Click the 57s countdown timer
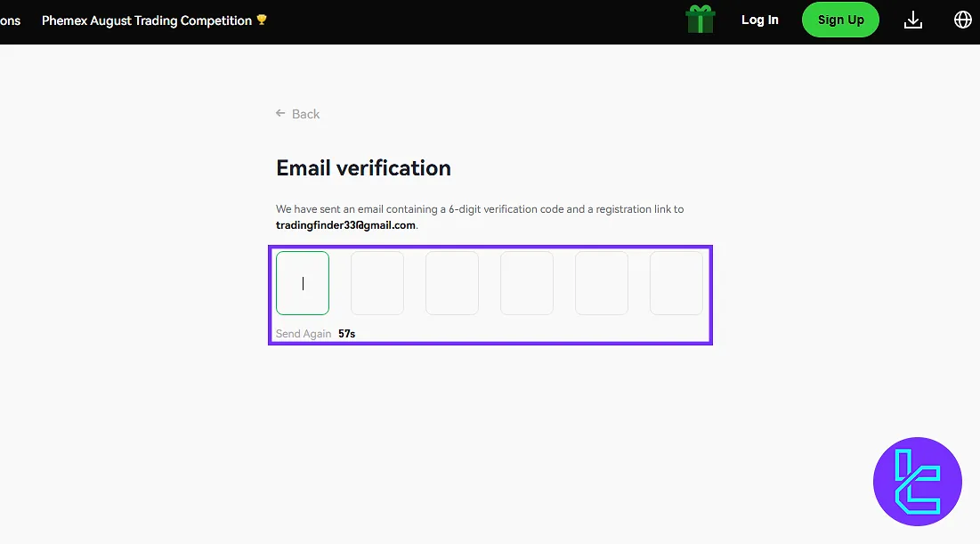Screen dimensions: 980x544 pyautogui.click(x=347, y=334)
